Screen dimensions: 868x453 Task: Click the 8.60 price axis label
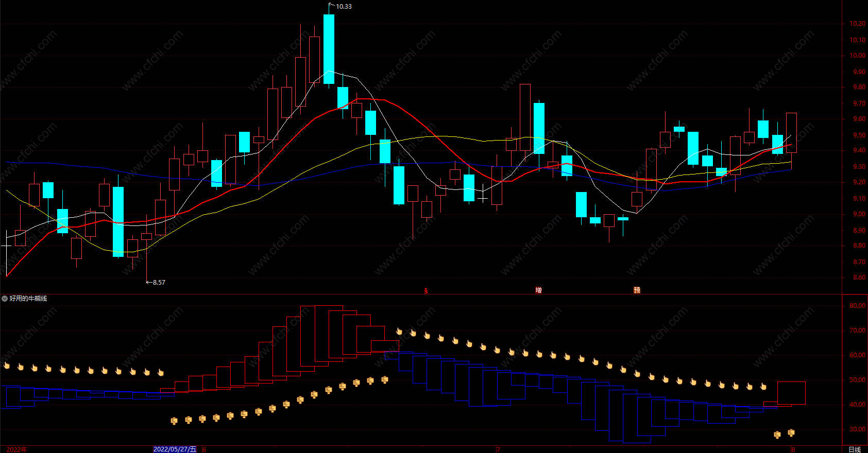tap(859, 277)
